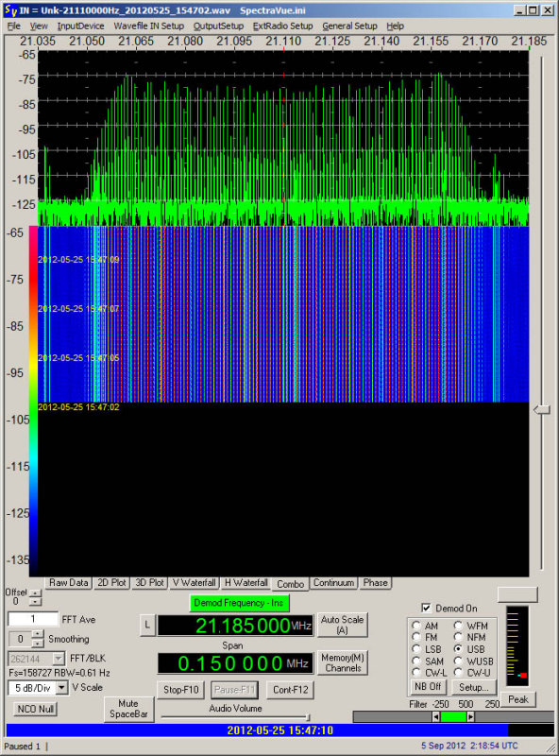This screenshot has width=559, height=756.
Task: Click timestamp 15:47:09 in the waterfall
Action: [78, 259]
